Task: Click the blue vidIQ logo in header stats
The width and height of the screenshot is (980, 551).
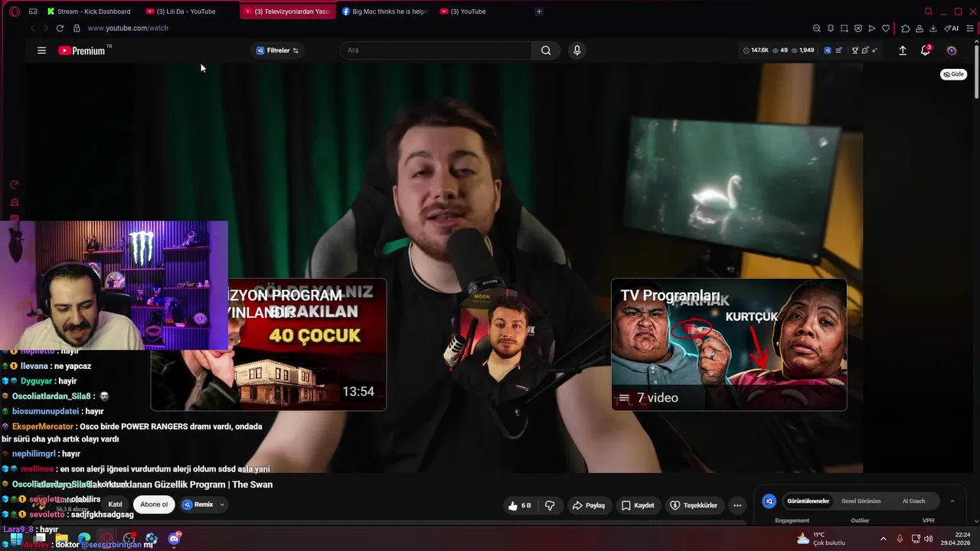Action: pos(828,51)
